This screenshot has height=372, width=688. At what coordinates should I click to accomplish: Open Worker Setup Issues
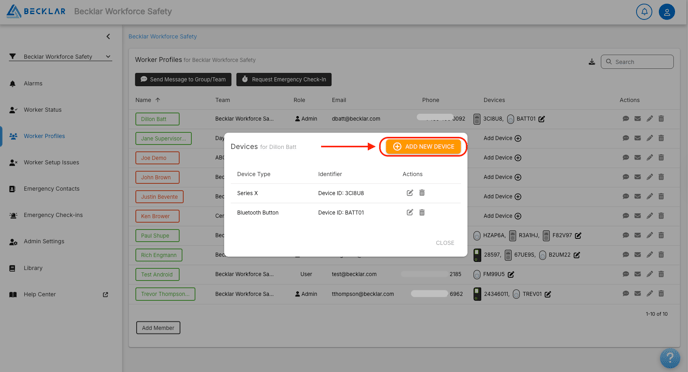point(51,162)
